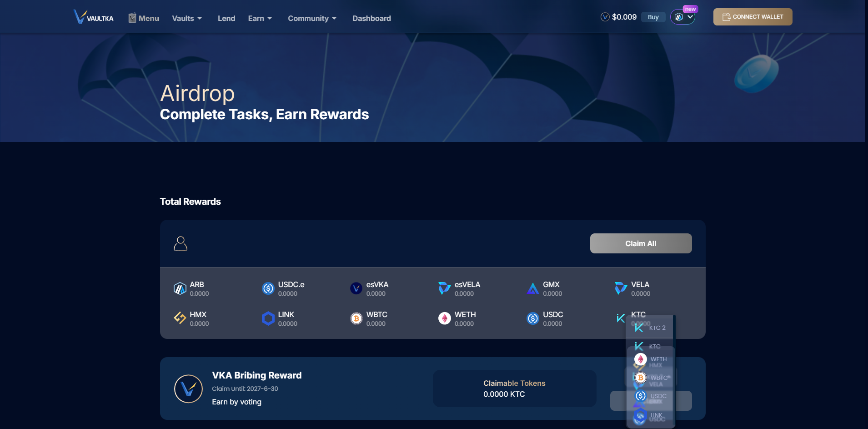The width and height of the screenshot is (868, 429).
Task: Go to the Lend page
Action: click(226, 18)
